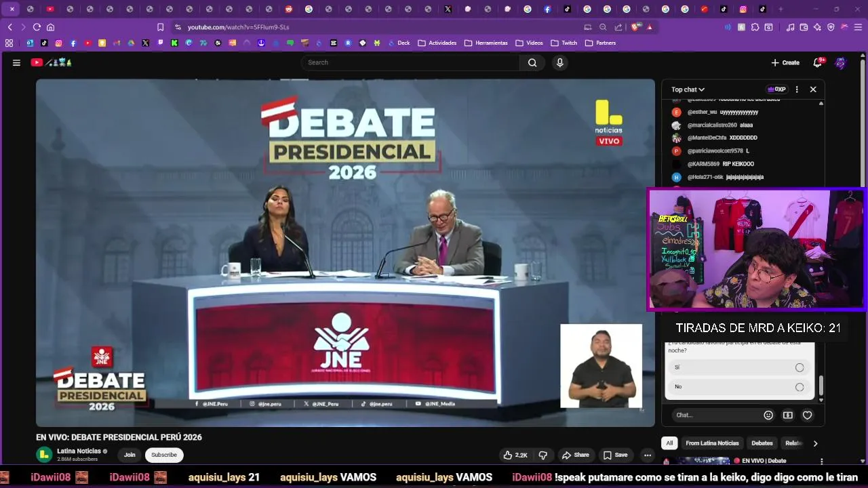Click the zoom-out magnifier in address bar
This screenshot has width=868, height=488.
click(603, 27)
